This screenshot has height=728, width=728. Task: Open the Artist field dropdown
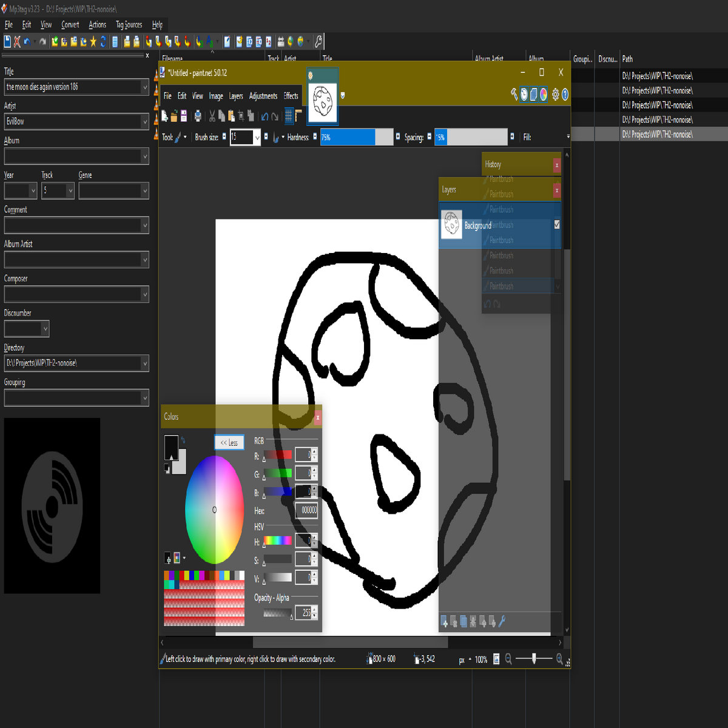click(x=144, y=122)
